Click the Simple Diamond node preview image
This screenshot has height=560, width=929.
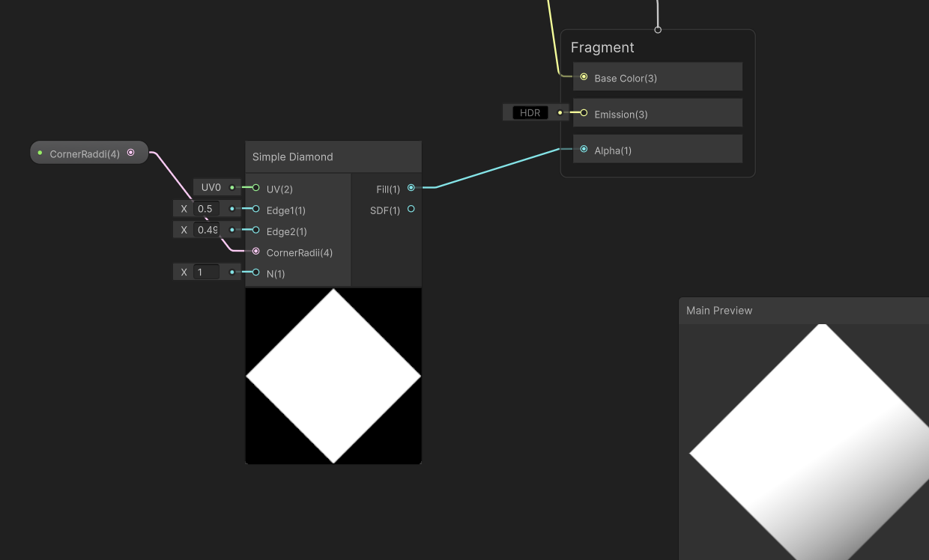coord(333,376)
